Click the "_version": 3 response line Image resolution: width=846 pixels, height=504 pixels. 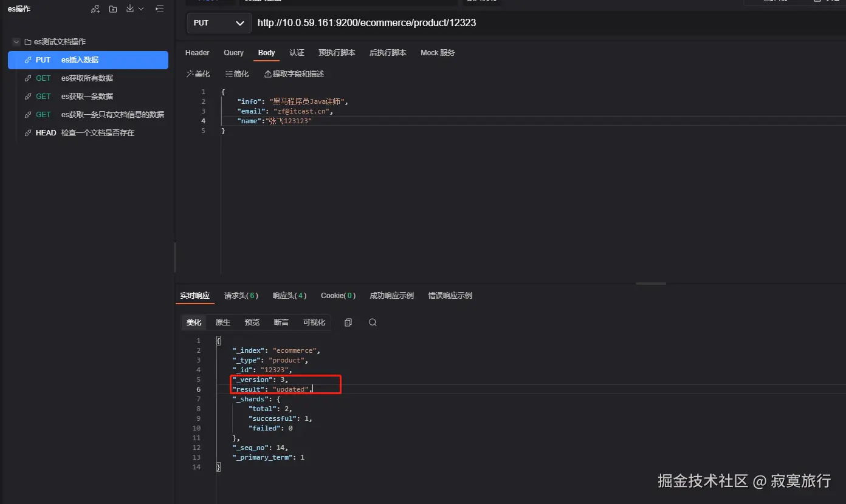click(x=260, y=380)
